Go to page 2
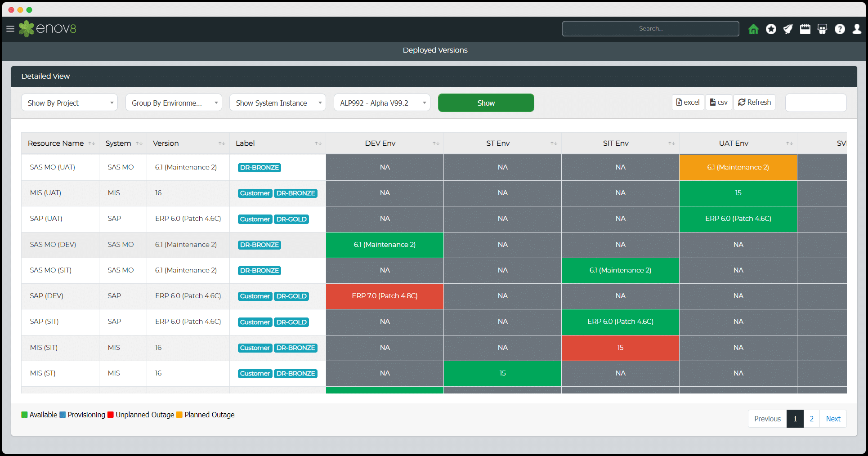 (811, 419)
